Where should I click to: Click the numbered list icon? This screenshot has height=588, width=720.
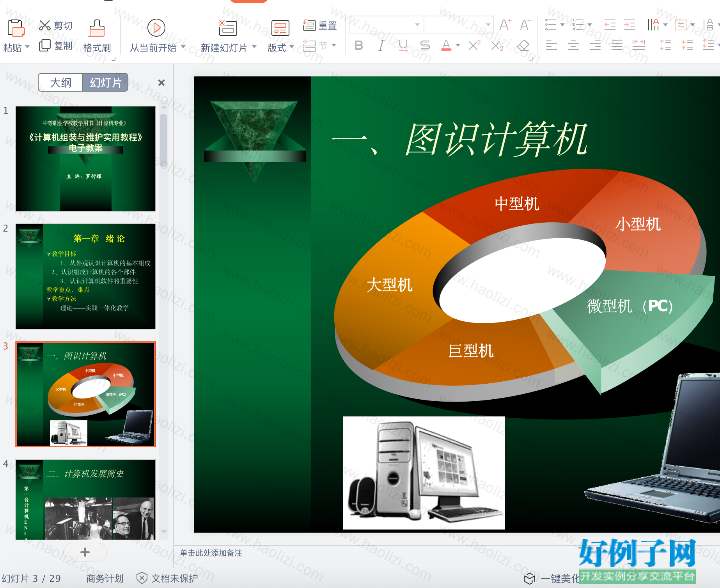[x=578, y=25]
